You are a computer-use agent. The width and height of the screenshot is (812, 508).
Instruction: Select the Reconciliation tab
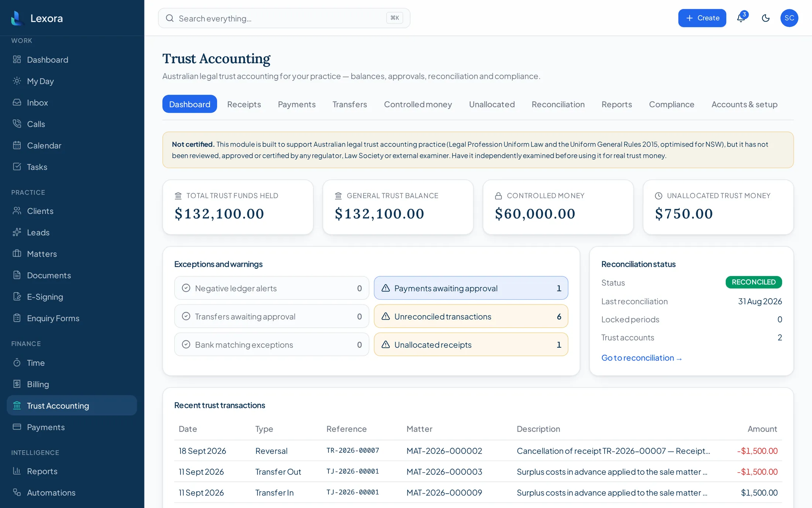[558, 104]
